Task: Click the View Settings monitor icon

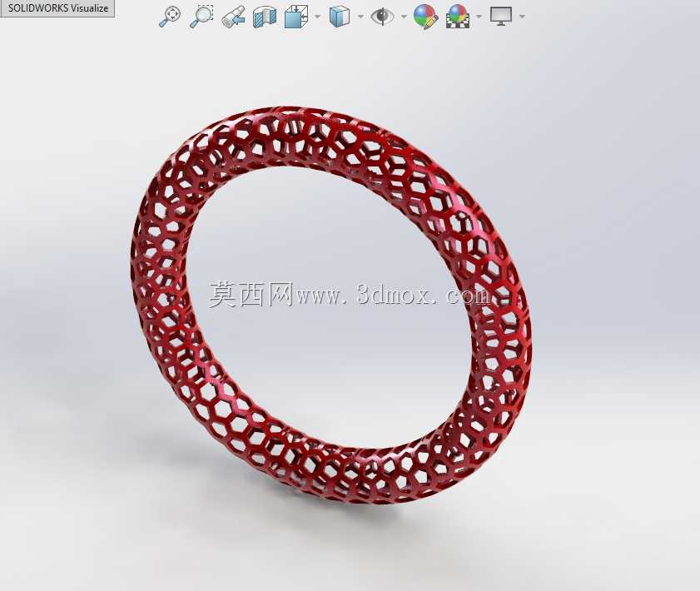Action: click(x=501, y=17)
